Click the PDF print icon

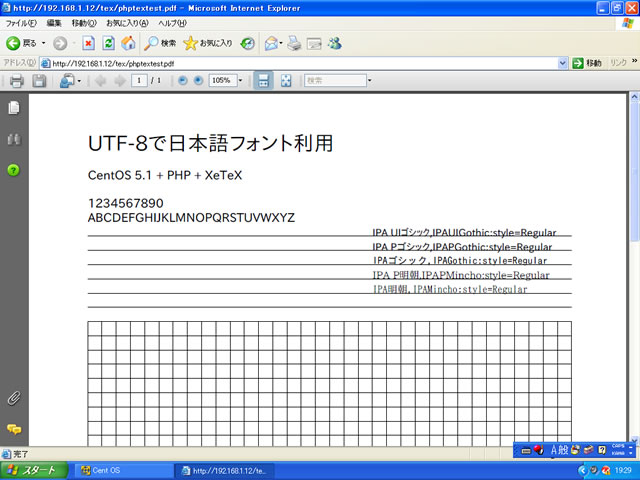[16, 80]
